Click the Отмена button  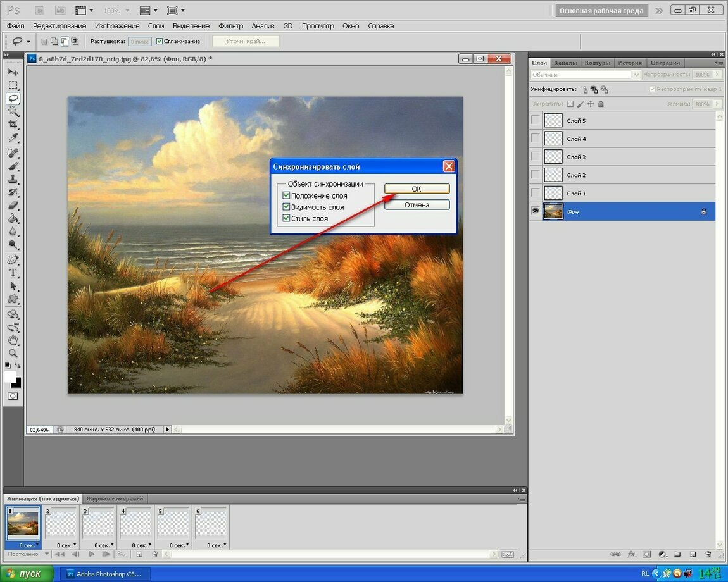[x=417, y=205]
